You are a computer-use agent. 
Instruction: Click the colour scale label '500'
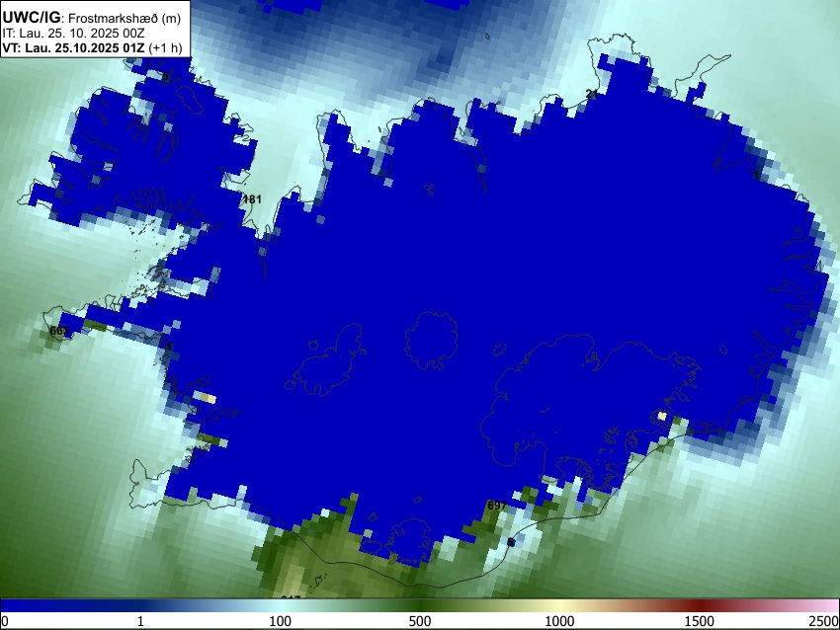420,621
